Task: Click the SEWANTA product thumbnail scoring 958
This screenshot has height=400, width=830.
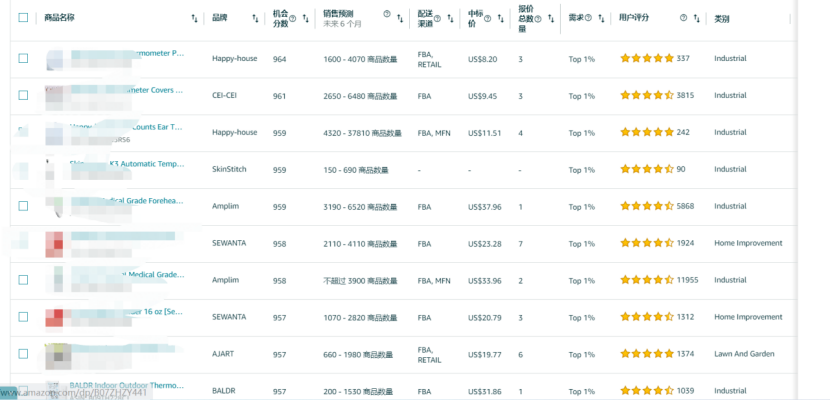Action: coord(56,243)
